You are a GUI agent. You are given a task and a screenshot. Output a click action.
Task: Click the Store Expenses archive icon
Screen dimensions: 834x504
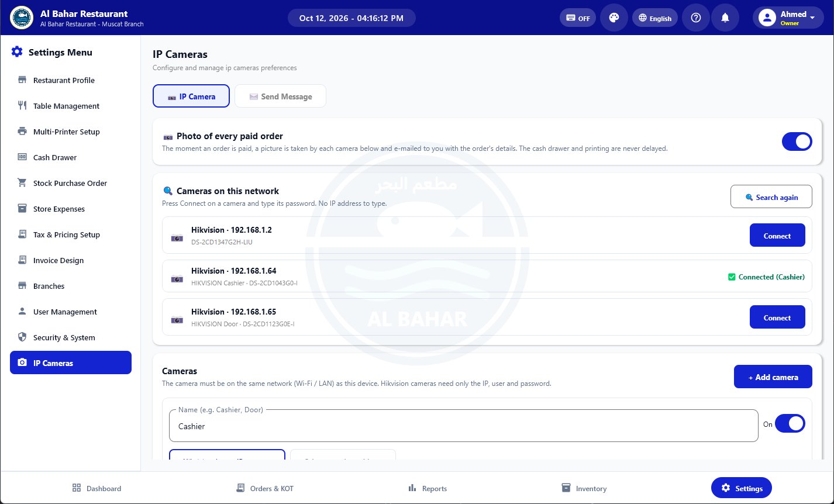coord(22,209)
